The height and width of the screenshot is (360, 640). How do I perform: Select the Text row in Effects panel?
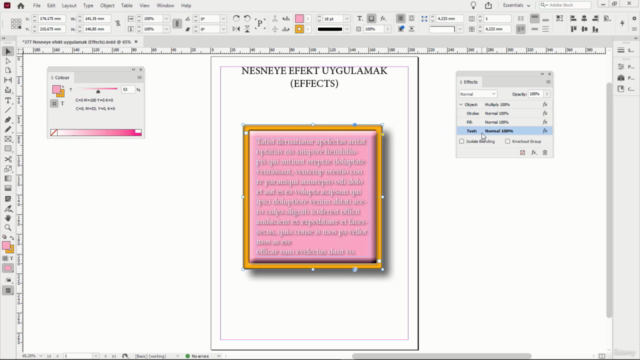[x=504, y=131]
